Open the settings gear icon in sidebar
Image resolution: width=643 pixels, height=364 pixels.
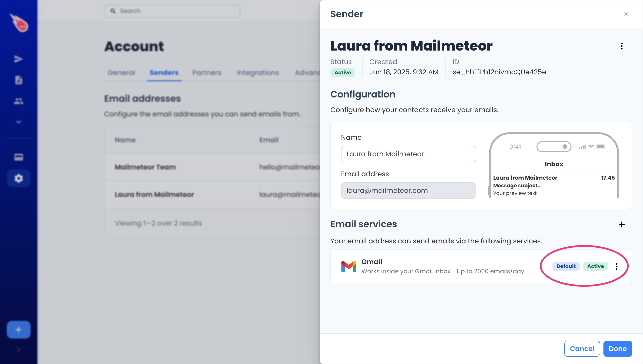coord(18,178)
